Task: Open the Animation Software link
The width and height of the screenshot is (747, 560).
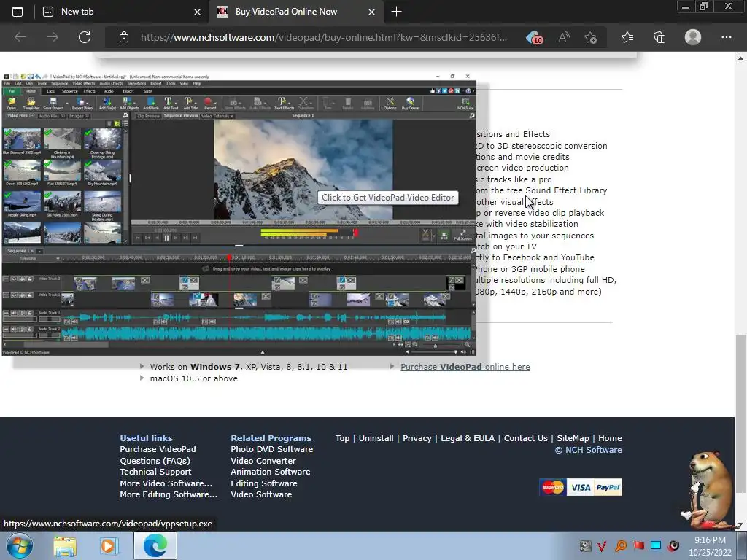Action: [x=270, y=472]
